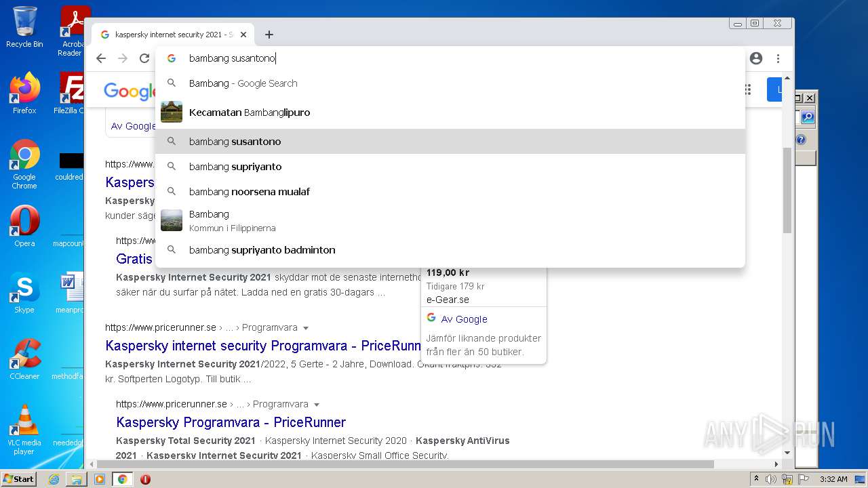
Task: Open a new tab with the plus button
Action: [x=269, y=35]
